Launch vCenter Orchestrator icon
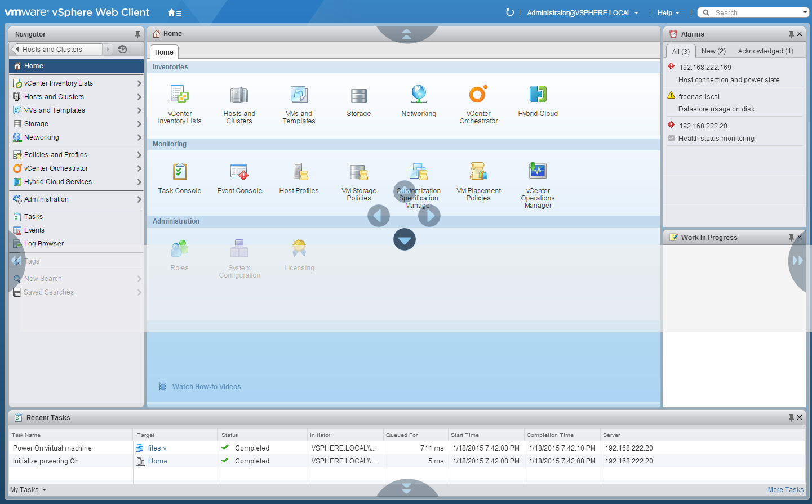The image size is (812, 504). click(x=478, y=94)
